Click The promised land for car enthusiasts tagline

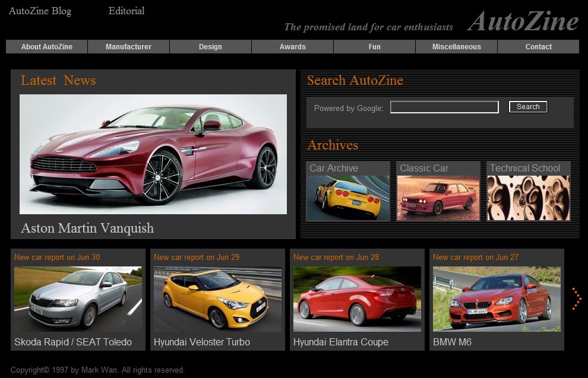tap(368, 27)
